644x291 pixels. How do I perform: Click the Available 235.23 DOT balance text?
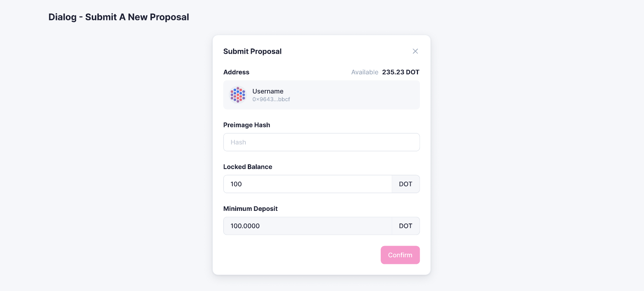[385, 72]
